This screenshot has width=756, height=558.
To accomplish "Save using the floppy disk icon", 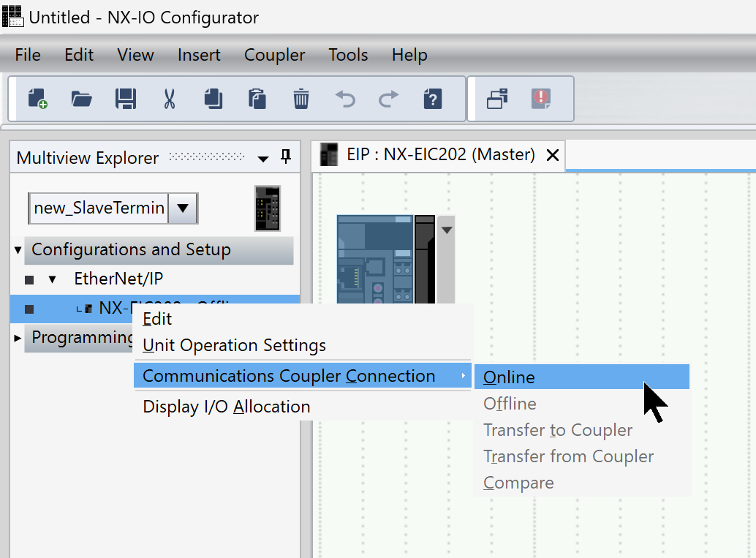I will point(126,99).
